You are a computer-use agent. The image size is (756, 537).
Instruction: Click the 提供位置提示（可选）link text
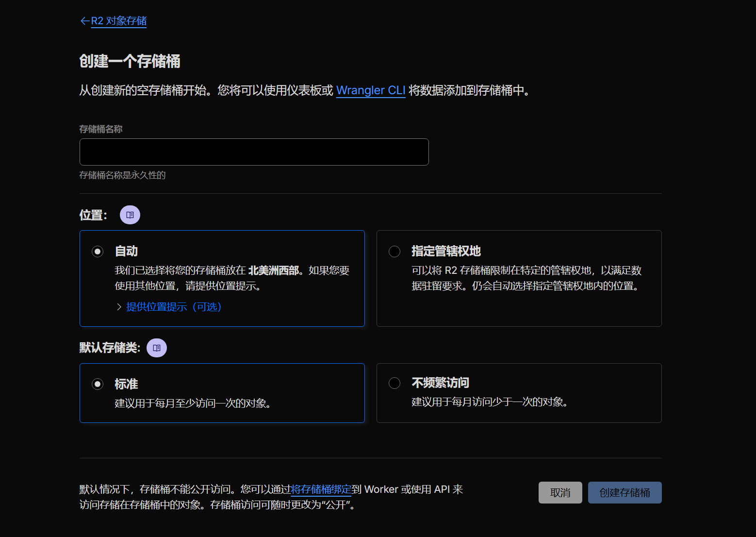pyautogui.click(x=174, y=307)
